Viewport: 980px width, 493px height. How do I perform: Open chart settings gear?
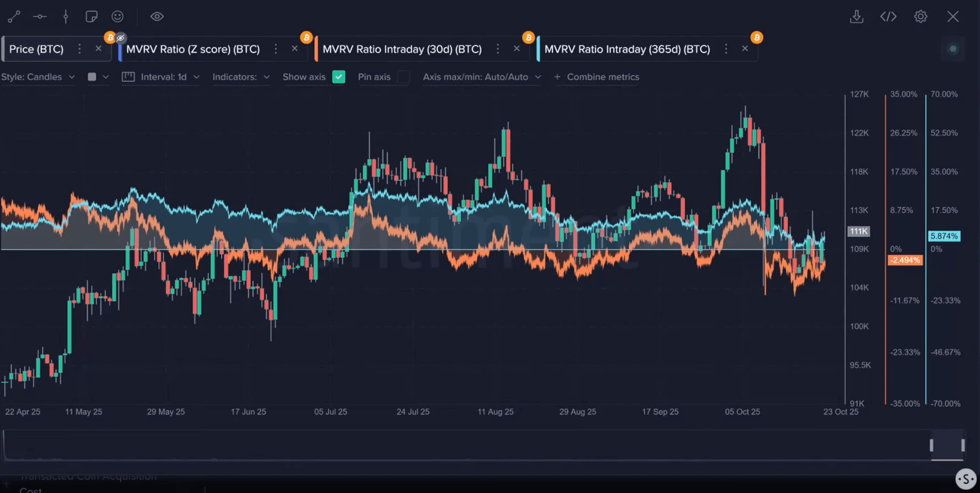pyautogui.click(x=920, y=17)
